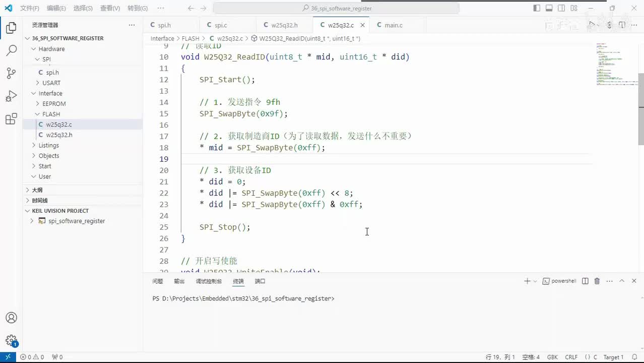Open Run and Debug view
This screenshot has height=363, width=644.
click(11, 96)
